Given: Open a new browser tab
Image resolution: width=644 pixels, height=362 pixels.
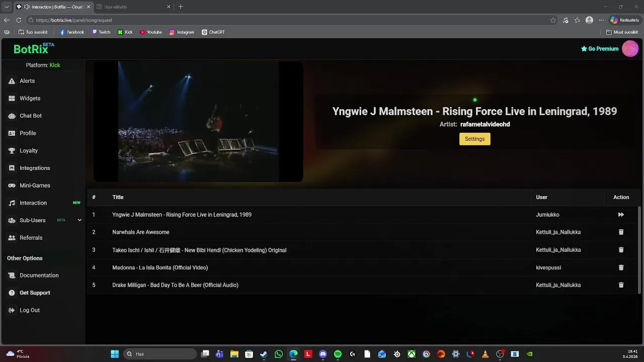Looking at the screenshot, I should pos(181,7).
